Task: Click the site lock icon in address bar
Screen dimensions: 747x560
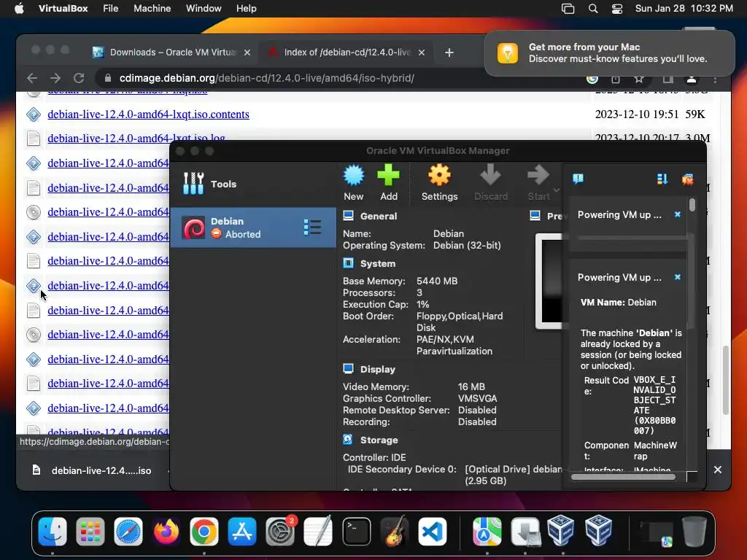Action: pos(108,78)
